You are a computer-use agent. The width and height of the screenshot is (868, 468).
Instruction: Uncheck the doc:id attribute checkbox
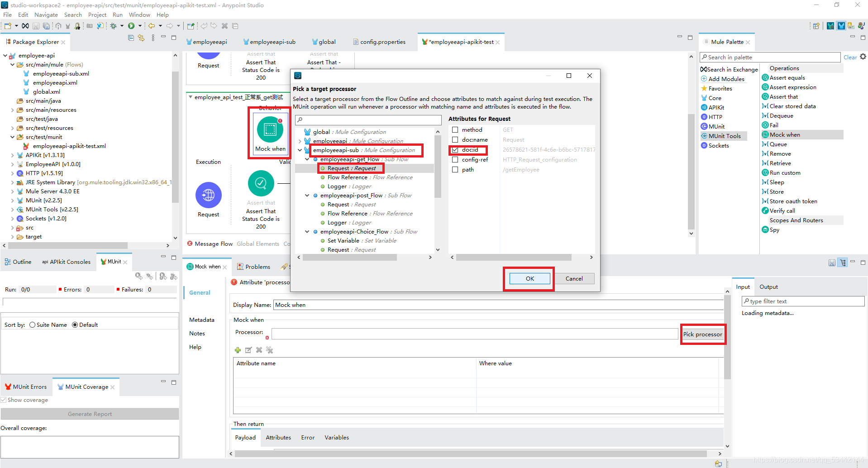pyautogui.click(x=455, y=150)
